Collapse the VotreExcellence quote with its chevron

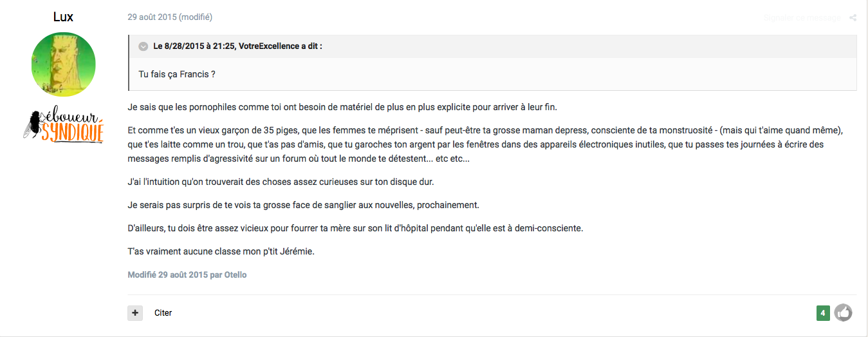[x=143, y=46]
